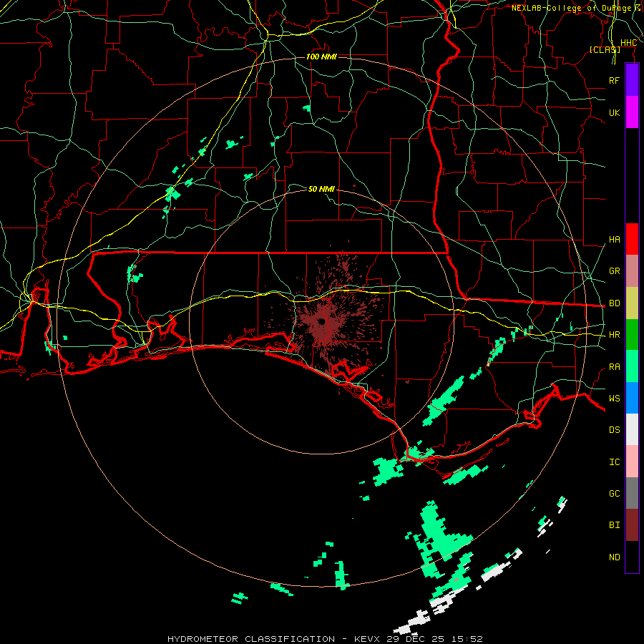Click the RA legend label

point(614,367)
